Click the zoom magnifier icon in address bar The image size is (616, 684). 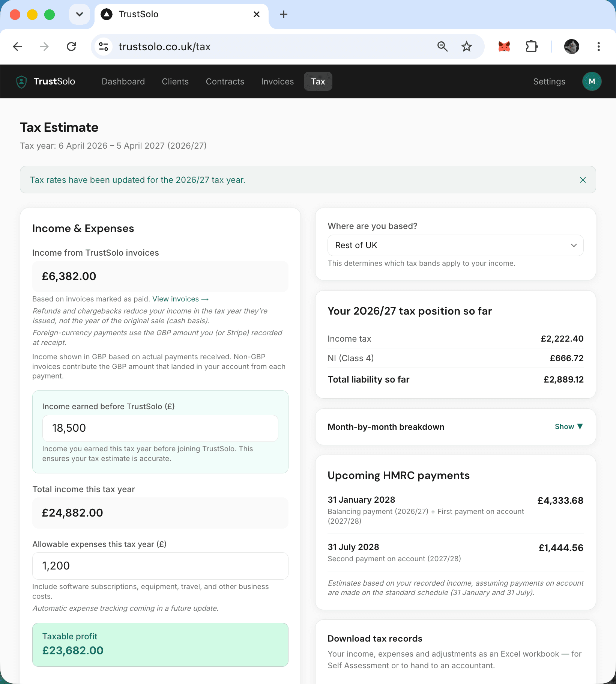[x=443, y=47]
